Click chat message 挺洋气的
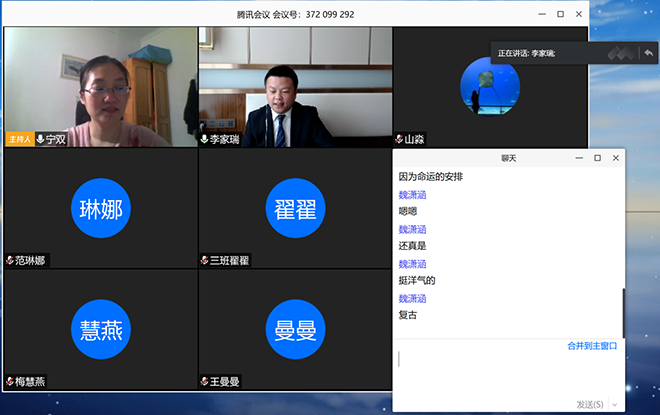This screenshot has width=660, height=415. [x=417, y=280]
